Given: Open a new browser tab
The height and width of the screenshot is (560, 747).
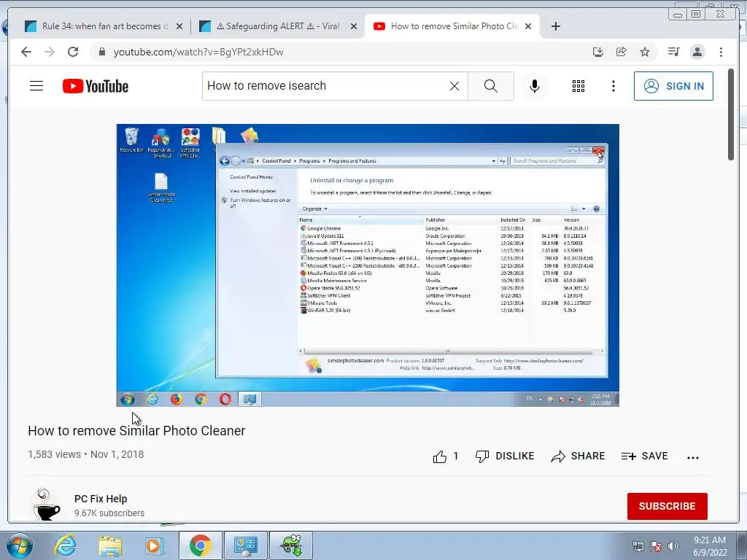Looking at the screenshot, I should pyautogui.click(x=555, y=26).
